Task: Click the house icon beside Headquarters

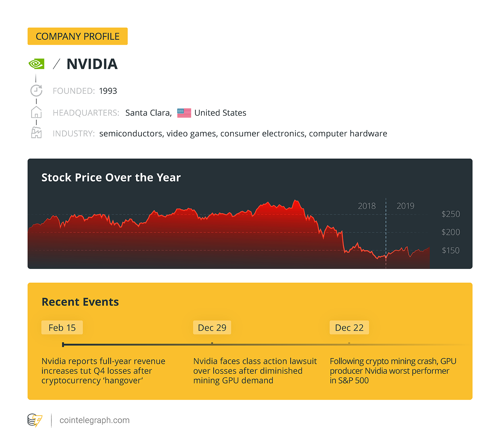Action: pos(36,112)
